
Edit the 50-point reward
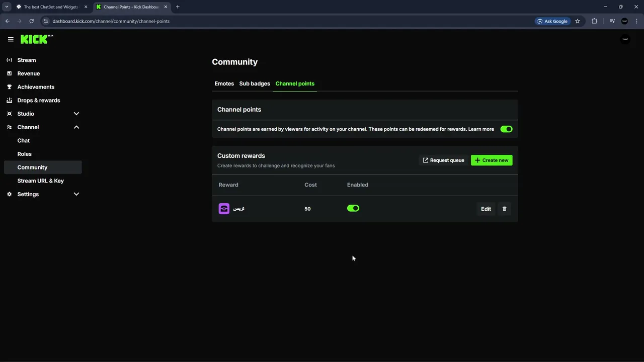(x=486, y=209)
